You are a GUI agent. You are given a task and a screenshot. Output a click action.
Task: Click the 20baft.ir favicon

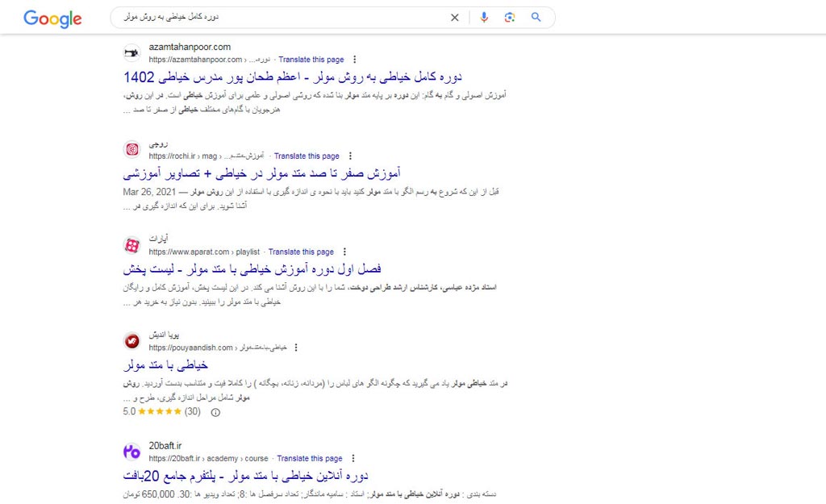[x=131, y=450]
